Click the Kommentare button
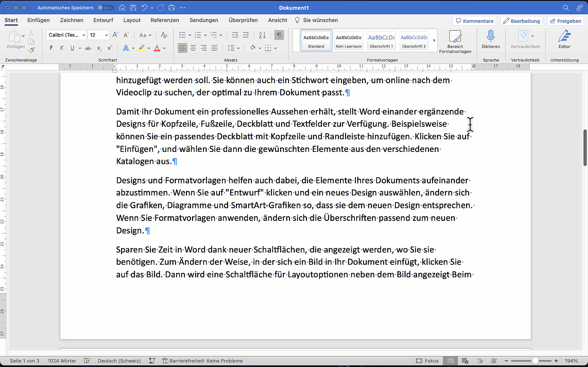The image size is (588, 367). click(x=474, y=21)
